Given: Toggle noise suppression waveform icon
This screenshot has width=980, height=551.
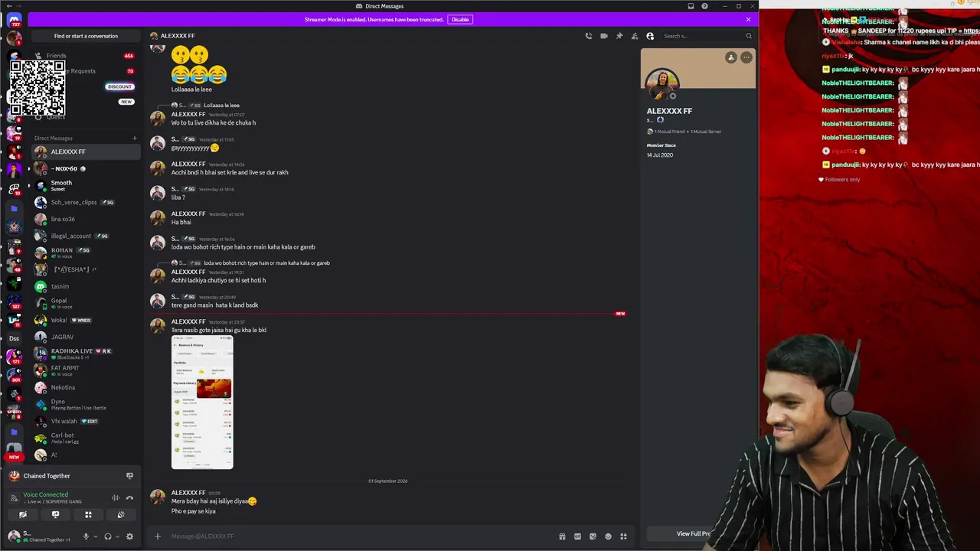Looking at the screenshot, I should [x=116, y=498].
